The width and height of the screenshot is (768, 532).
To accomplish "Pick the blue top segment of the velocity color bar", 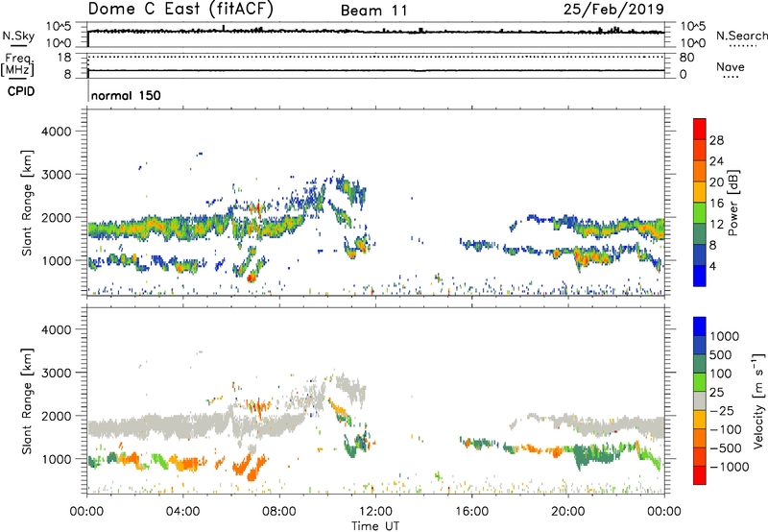I will pos(700,326).
